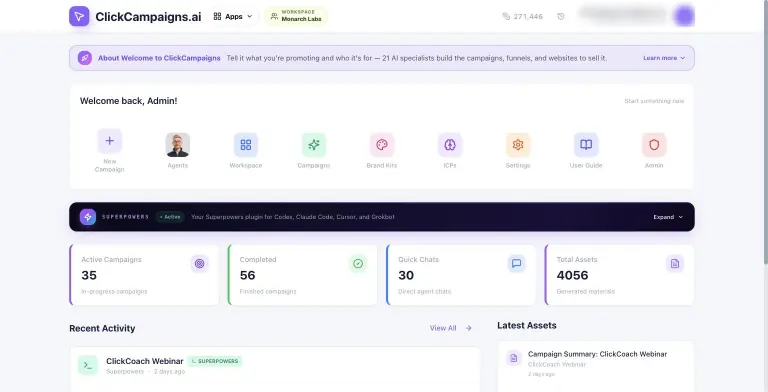Open the Brand Kits palette icon
The height and width of the screenshot is (392, 768).
click(x=382, y=145)
